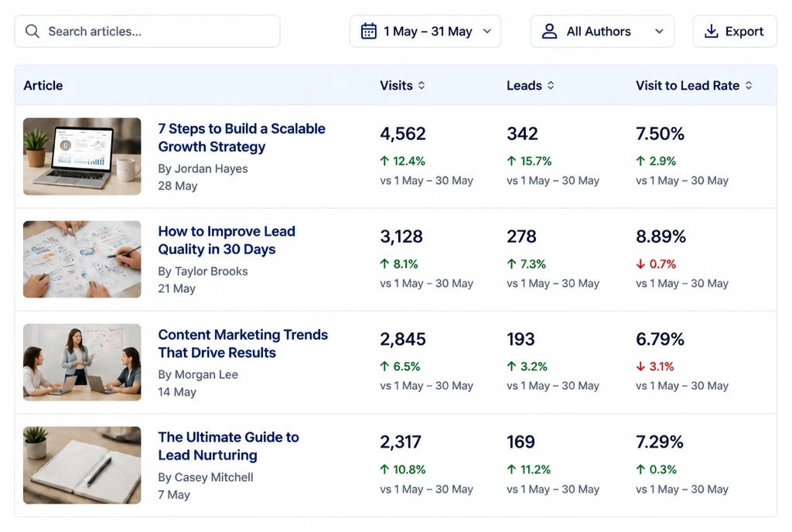Click author By Taylor Brooks
792x532 pixels.
(203, 271)
